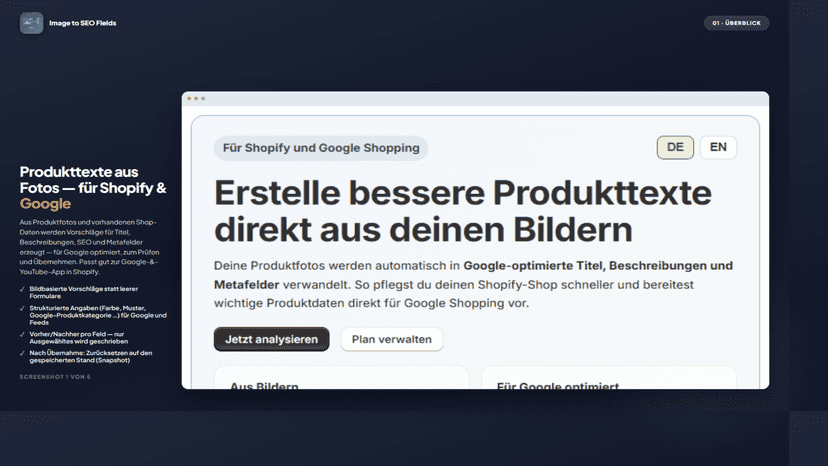Click the '01 · ÜBERBLICK' badge
This screenshot has width=828, height=466.
pyautogui.click(x=736, y=23)
